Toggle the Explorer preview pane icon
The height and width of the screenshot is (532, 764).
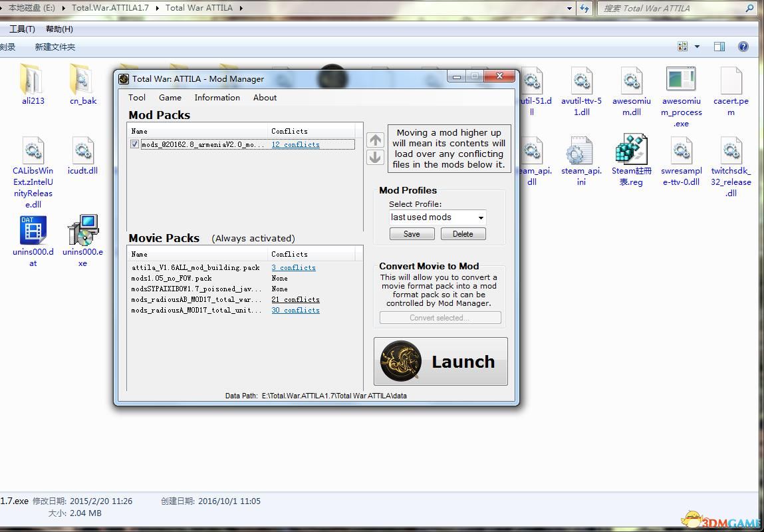(719, 47)
